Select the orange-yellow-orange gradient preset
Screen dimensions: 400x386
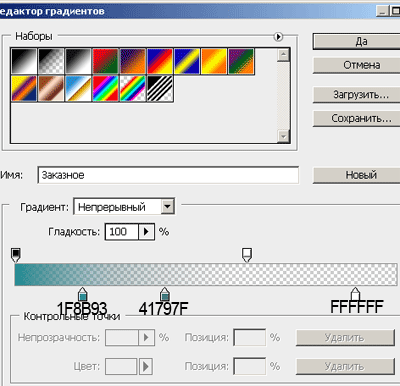tap(214, 61)
